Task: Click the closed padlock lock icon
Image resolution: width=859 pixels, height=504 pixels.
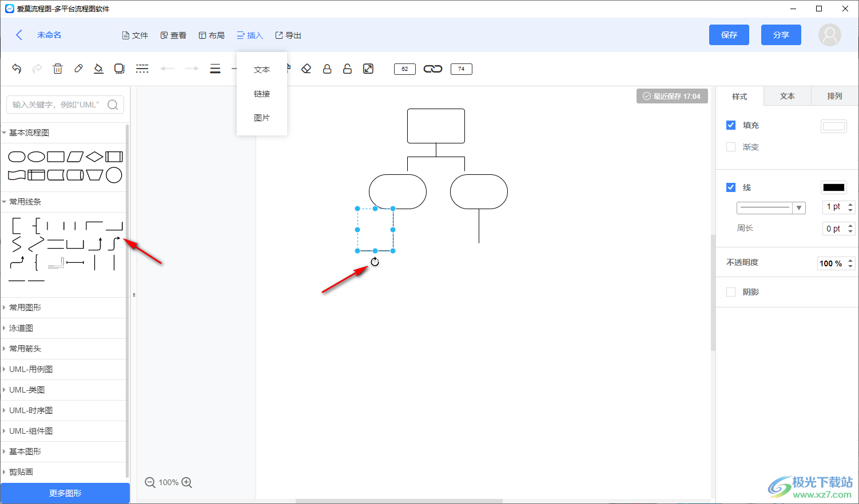Action: 327,69
